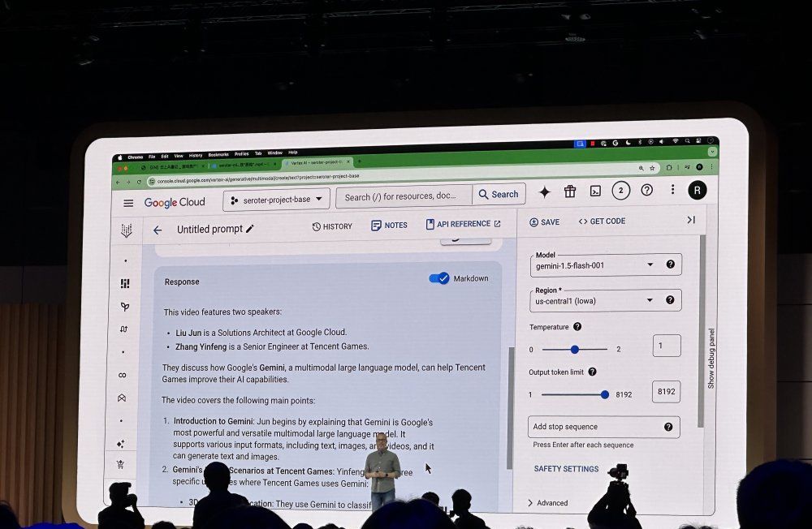Open the R account avatar
The image size is (812, 529).
coord(697,190)
